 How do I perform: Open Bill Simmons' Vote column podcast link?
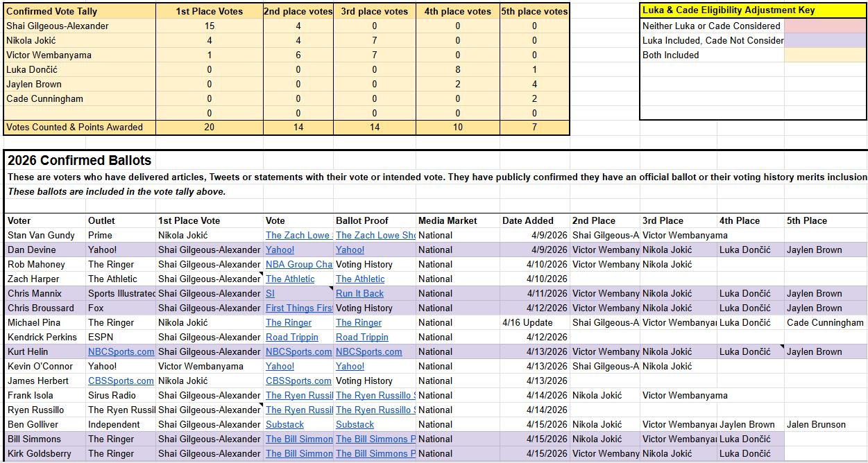(x=299, y=439)
